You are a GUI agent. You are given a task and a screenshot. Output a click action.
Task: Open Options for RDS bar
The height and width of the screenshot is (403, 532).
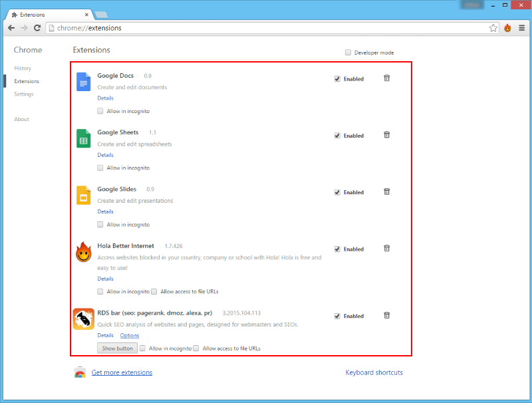129,335
